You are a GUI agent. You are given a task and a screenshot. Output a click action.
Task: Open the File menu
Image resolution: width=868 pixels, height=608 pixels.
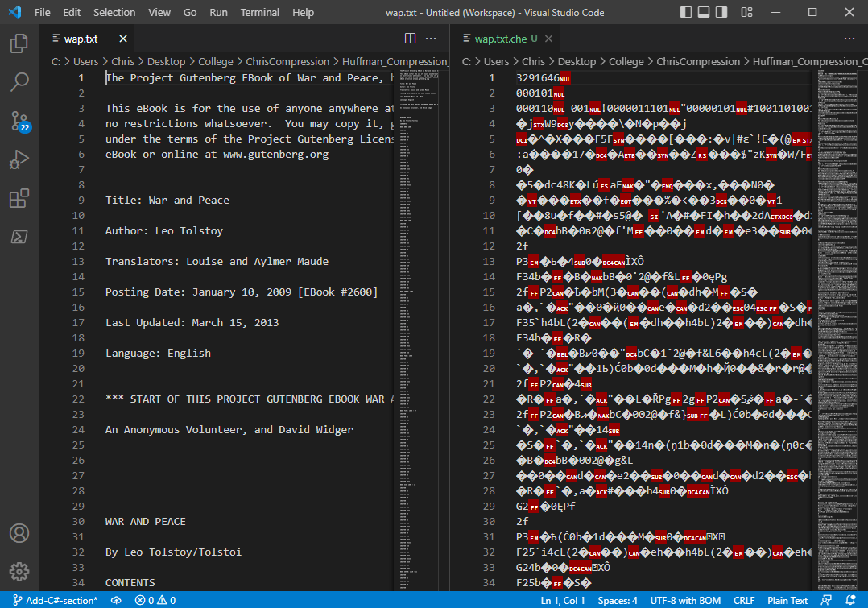point(42,12)
